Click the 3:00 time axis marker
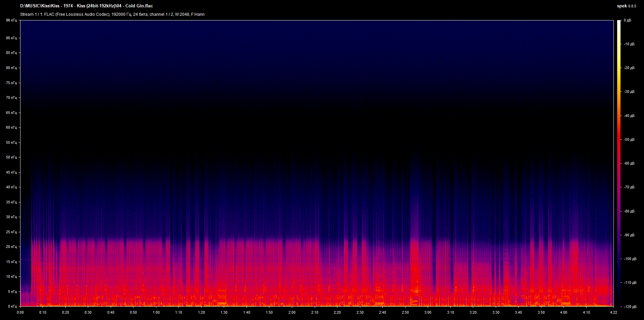The height and width of the screenshot is (320, 644). [428, 312]
